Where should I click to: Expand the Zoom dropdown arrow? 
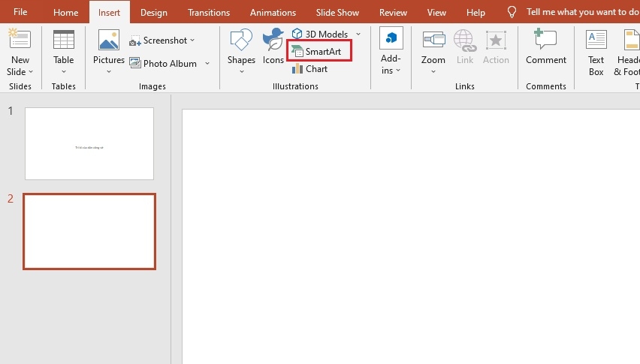[433, 72]
